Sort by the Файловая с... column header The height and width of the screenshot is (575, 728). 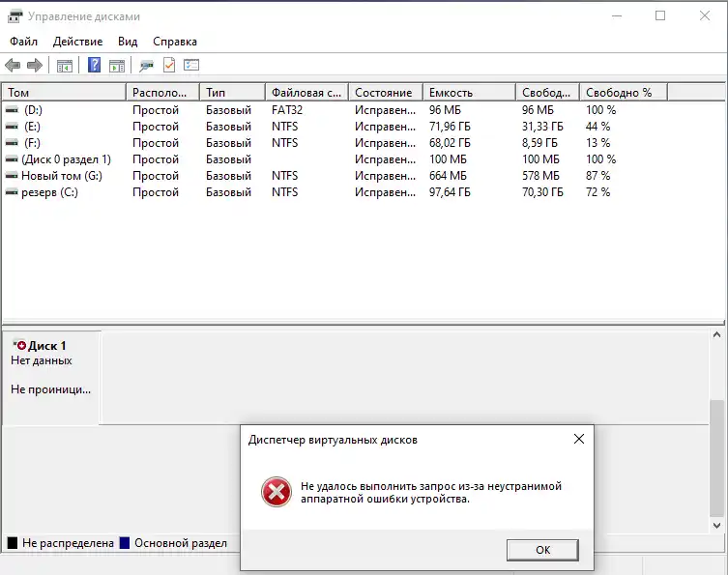[x=307, y=93]
